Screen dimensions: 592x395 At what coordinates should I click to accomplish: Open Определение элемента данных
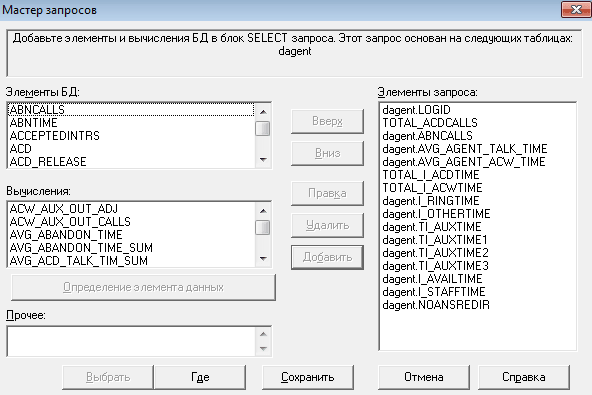click(x=143, y=287)
